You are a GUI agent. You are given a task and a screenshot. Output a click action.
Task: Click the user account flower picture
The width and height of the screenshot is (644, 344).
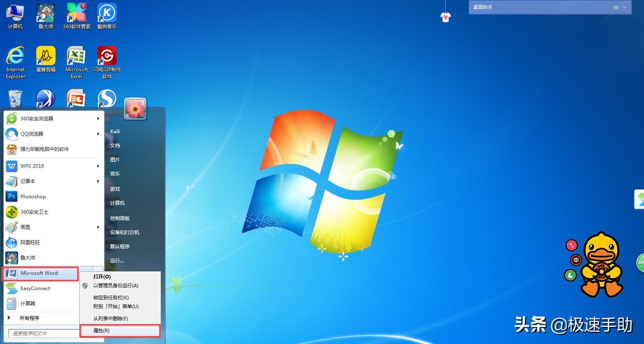135,109
